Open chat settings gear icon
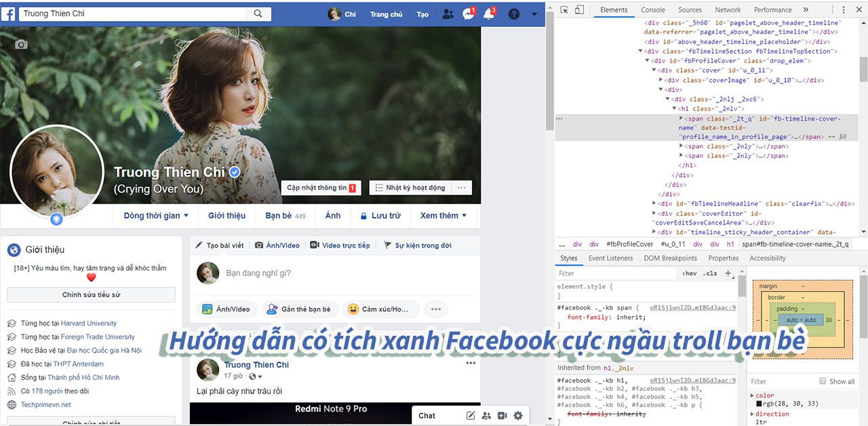Viewport: 868px width, 426px height. click(x=518, y=416)
